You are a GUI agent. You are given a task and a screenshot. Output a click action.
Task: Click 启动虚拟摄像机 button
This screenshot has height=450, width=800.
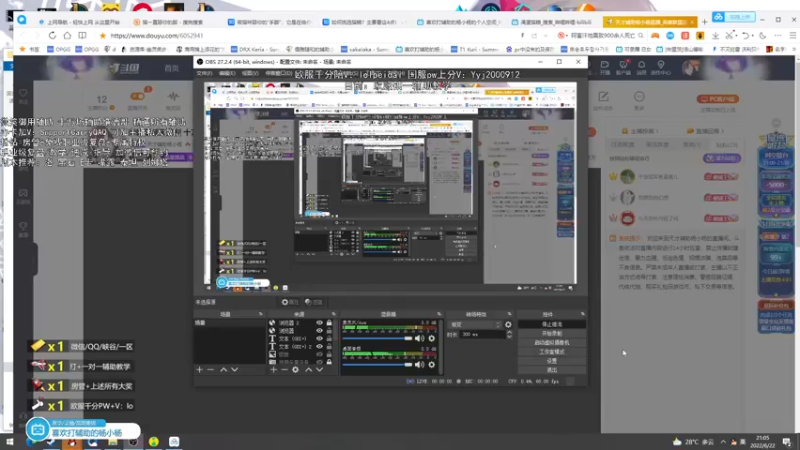pos(552,343)
